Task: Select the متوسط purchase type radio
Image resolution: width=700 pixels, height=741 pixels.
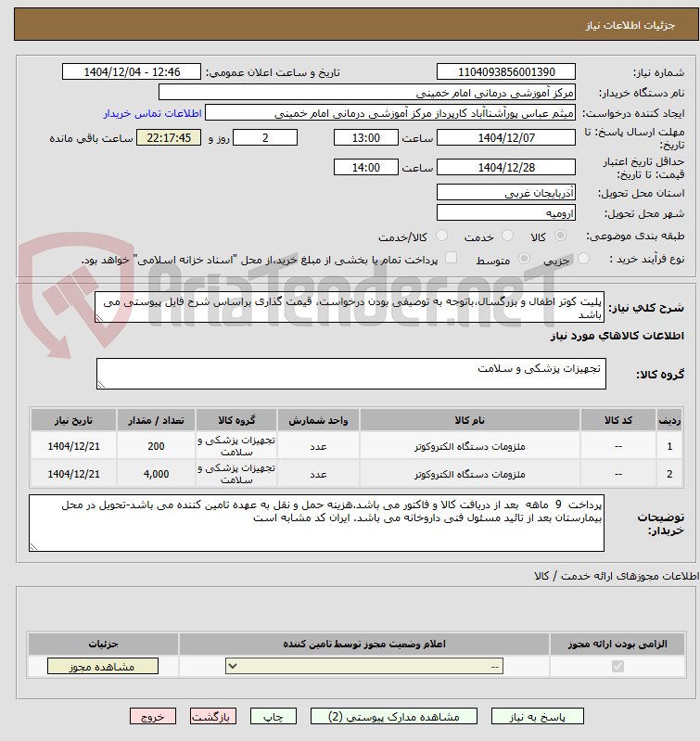Action: click(x=524, y=259)
